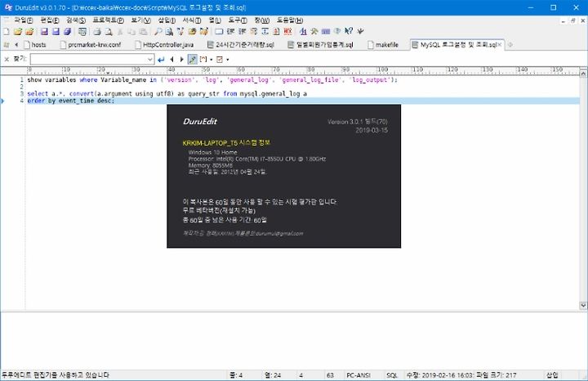Click scrollbar down arrow in editor

(583, 305)
